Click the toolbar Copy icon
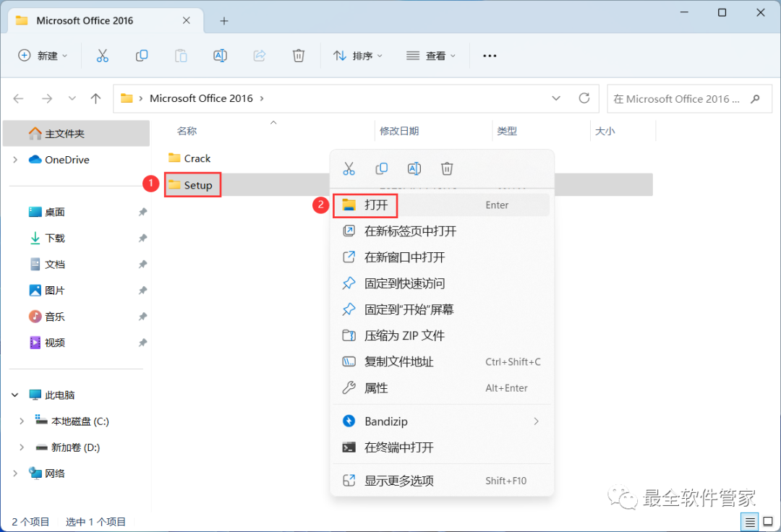This screenshot has height=532, width=781. (x=142, y=56)
